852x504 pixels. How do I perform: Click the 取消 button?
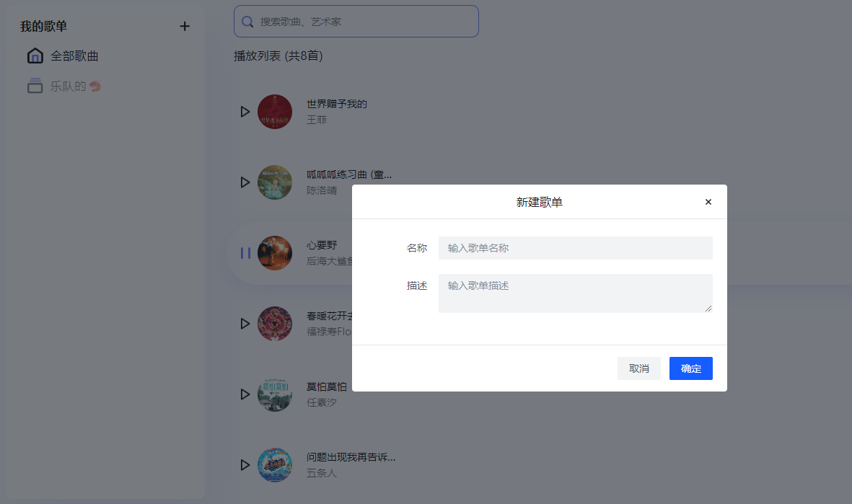click(x=639, y=368)
